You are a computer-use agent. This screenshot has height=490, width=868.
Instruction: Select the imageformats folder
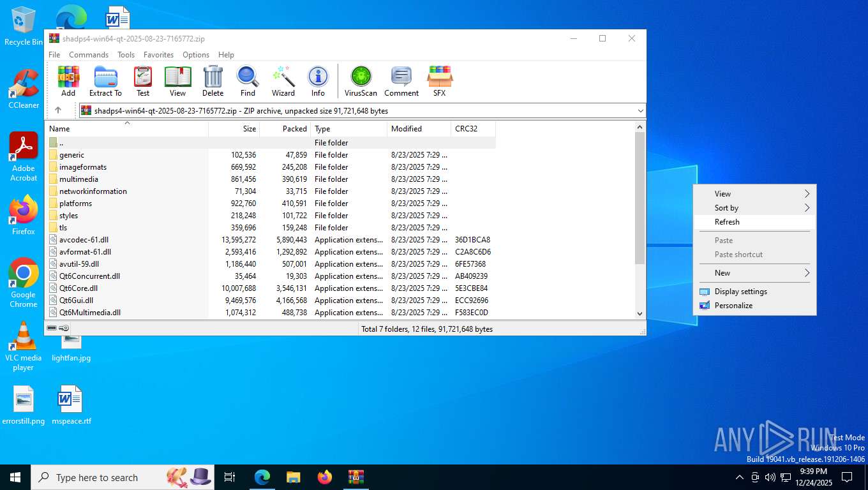click(x=271, y=167)
